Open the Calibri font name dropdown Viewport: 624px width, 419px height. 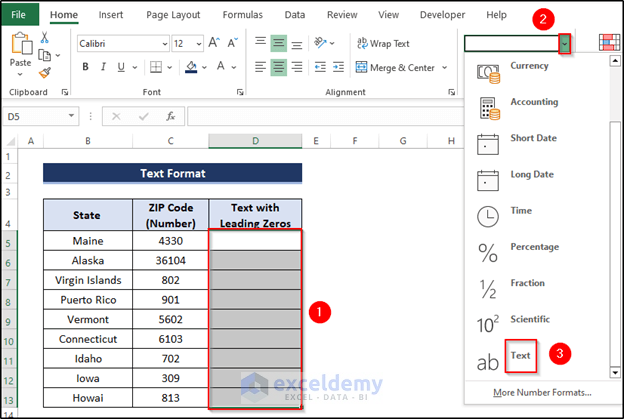point(165,44)
